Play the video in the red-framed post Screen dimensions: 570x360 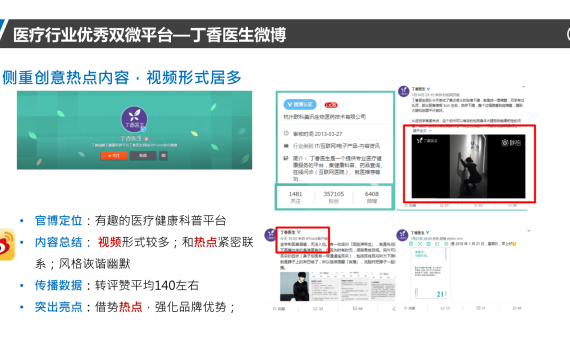[468, 167]
